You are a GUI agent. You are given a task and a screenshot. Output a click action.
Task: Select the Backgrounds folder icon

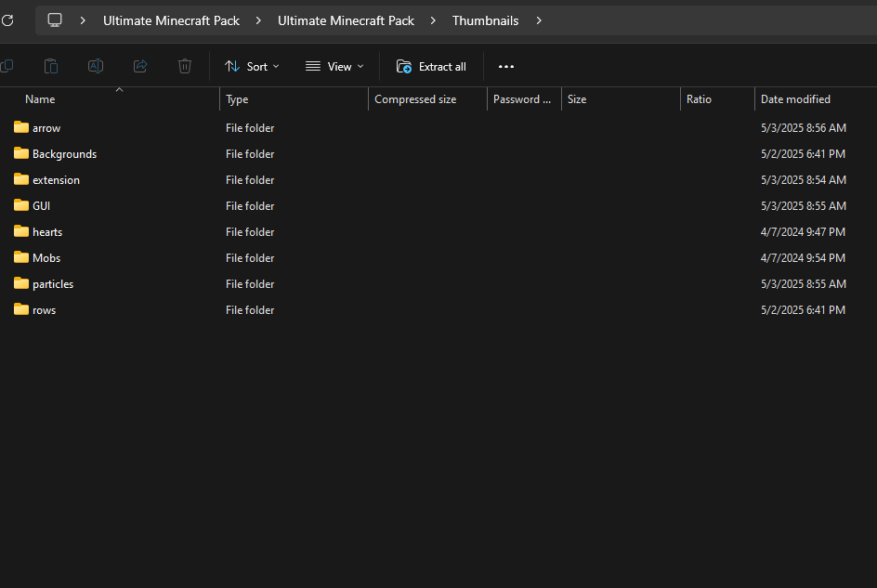21,152
